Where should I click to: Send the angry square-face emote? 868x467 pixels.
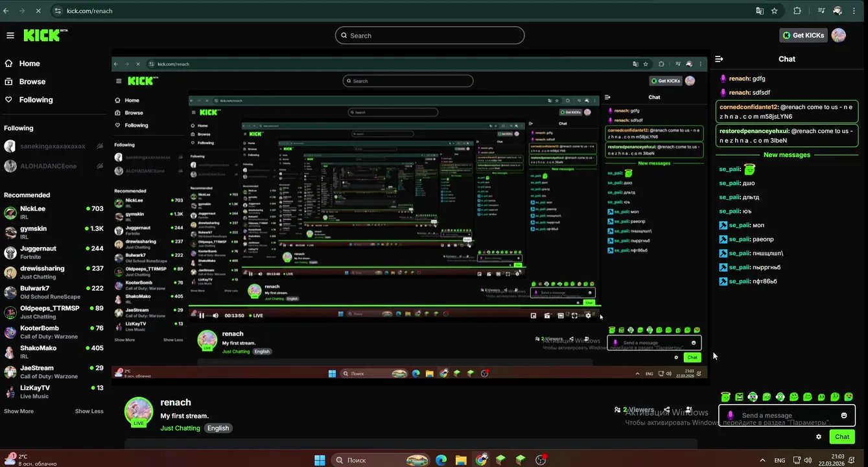coord(739,397)
